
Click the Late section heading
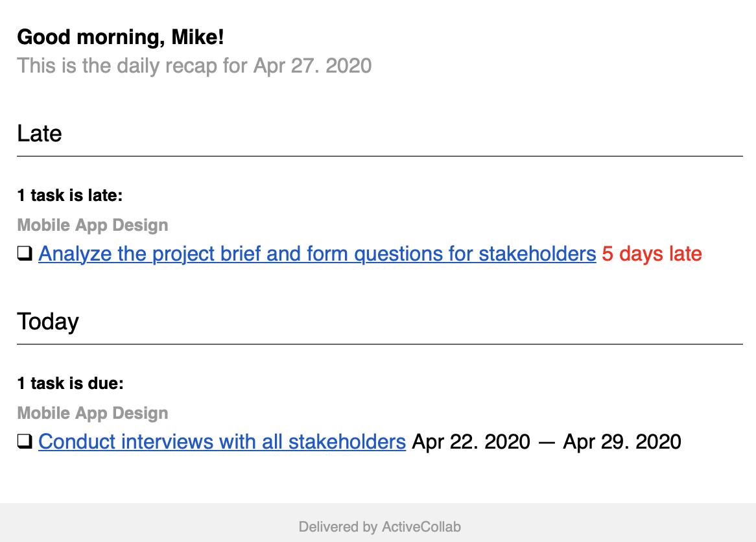coord(40,134)
